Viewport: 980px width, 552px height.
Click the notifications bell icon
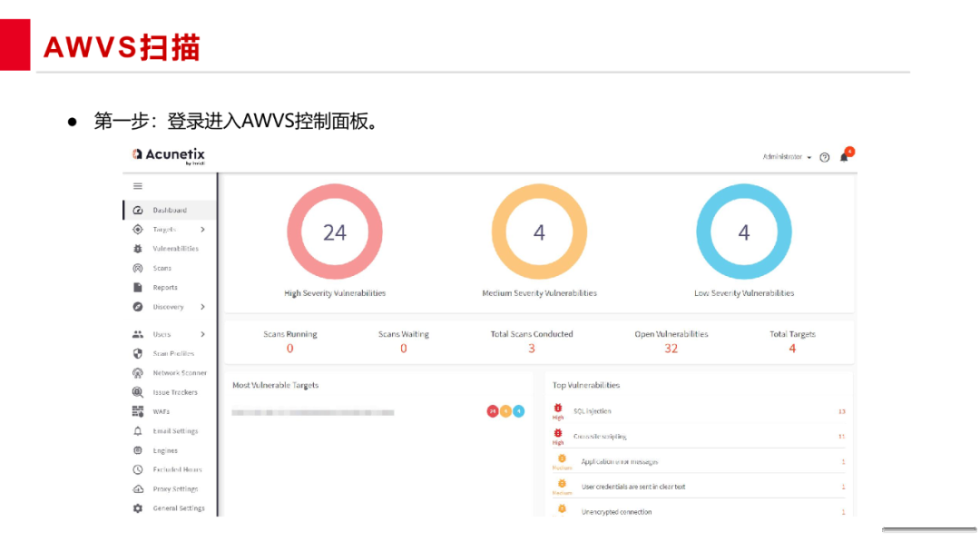pyautogui.click(x=844, y=157)
